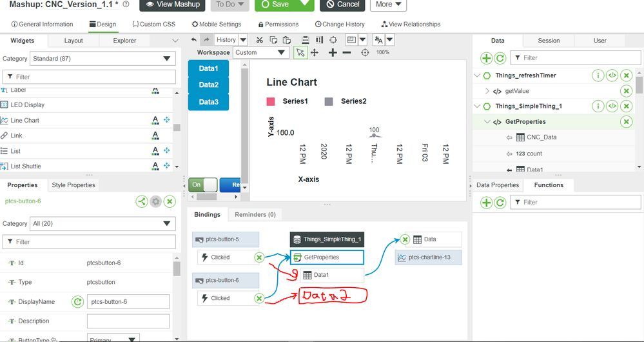
Task: Collapse the Things_refreshTimer tree node
Action: click(477, 75)
